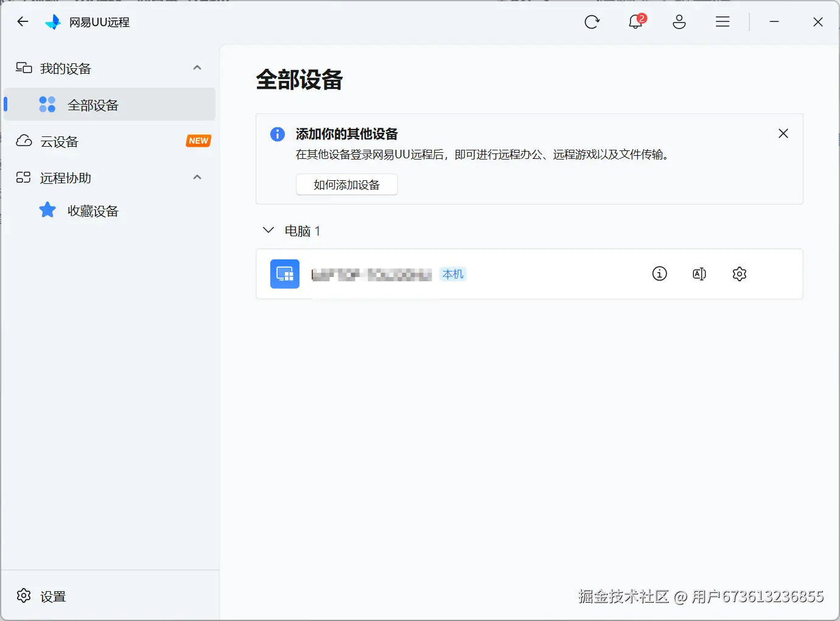
Task: Collapse the 电脑 1 group
Action: [x=268, y=230]
